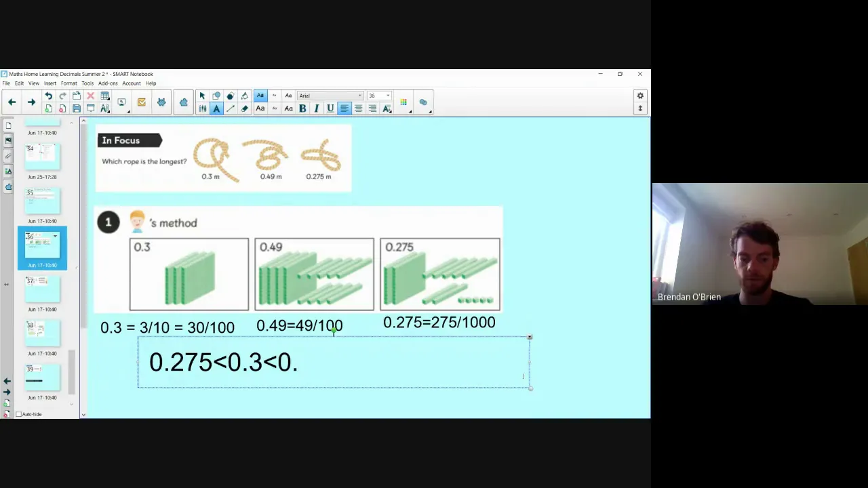This screenshot has height=488, width=868.
Task: Open the View menu
Action: tap(34, 83)
